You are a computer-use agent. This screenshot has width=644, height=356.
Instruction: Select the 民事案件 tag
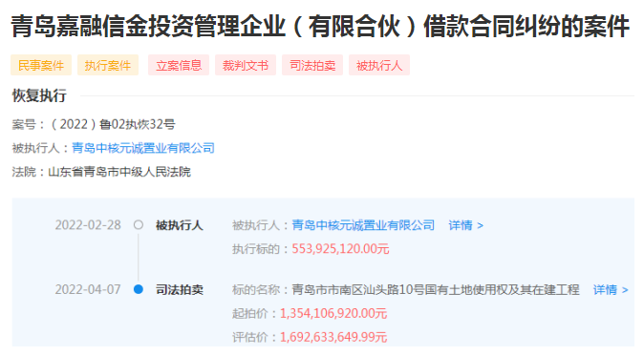[x=41, y=65]
